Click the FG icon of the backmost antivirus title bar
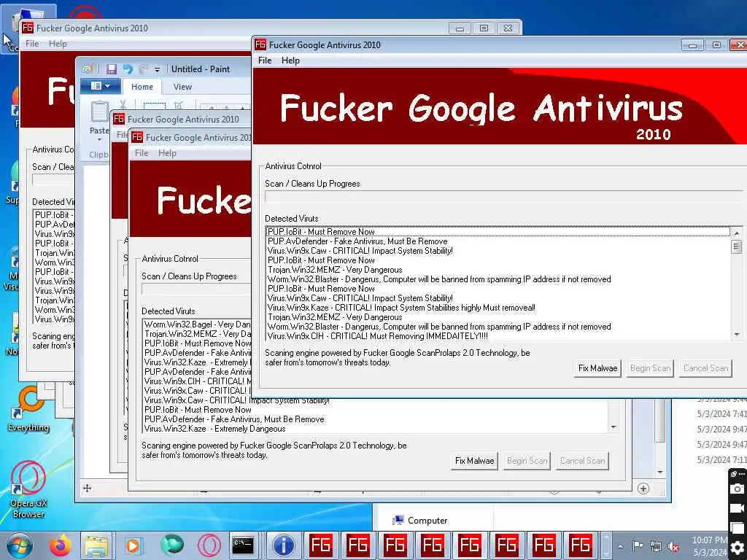 click(x=28, y=28)
